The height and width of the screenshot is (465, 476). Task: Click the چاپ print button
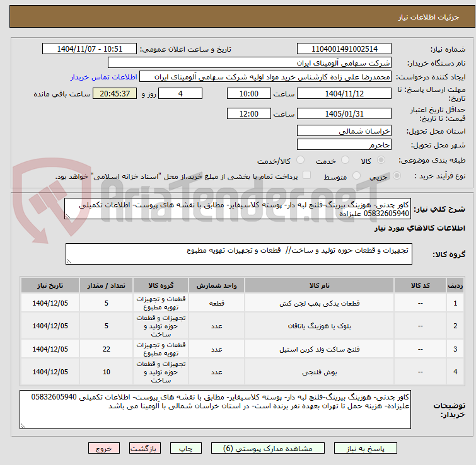pos(186,449)
